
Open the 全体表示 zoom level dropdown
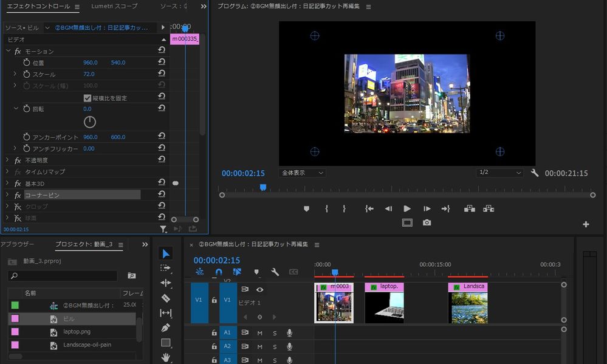click(x=302, y=173)
